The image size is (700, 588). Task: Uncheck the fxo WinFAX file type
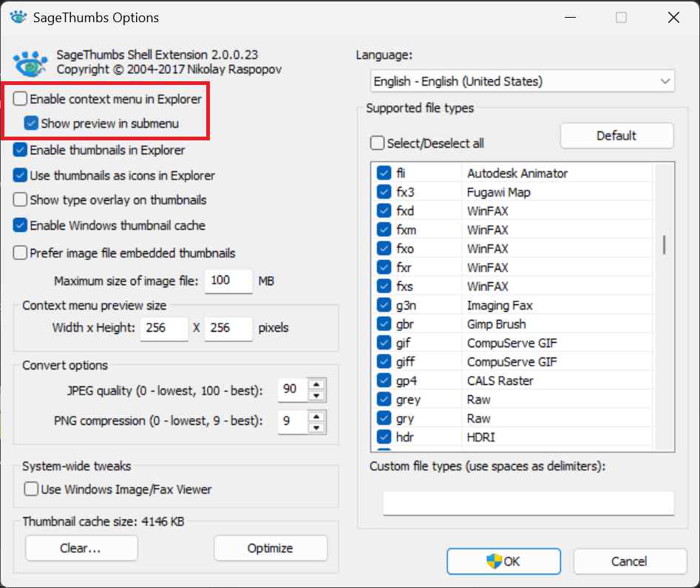tap(384, 248)
